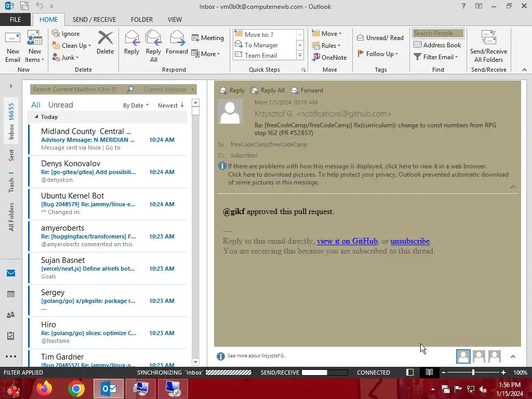Viewport: 532px width, 399px height.
Task: Open the Filter Email dropdown
Action: [436, 57]
